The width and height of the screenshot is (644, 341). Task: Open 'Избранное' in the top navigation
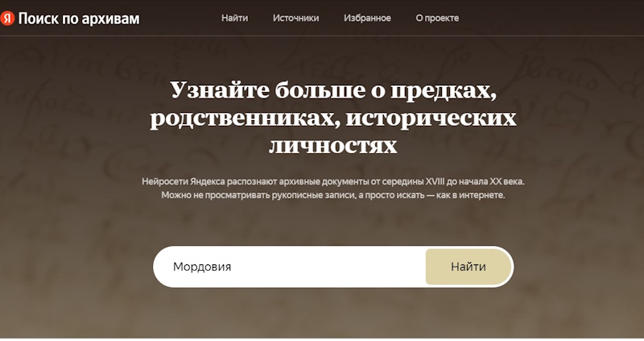point(367,18)
